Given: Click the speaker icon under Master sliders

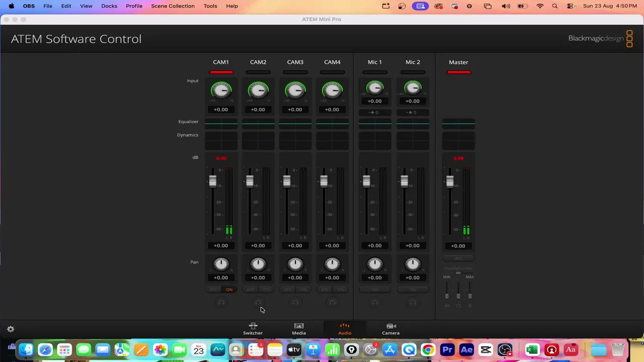Looking at the screenshot, I should point(447,306).
